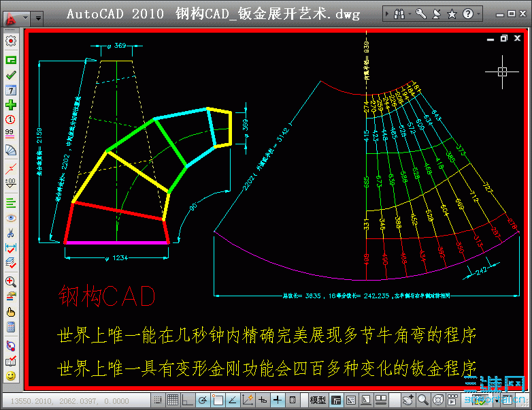
Task: Click the red circled number 1 icon
Action: pos(10,120)
